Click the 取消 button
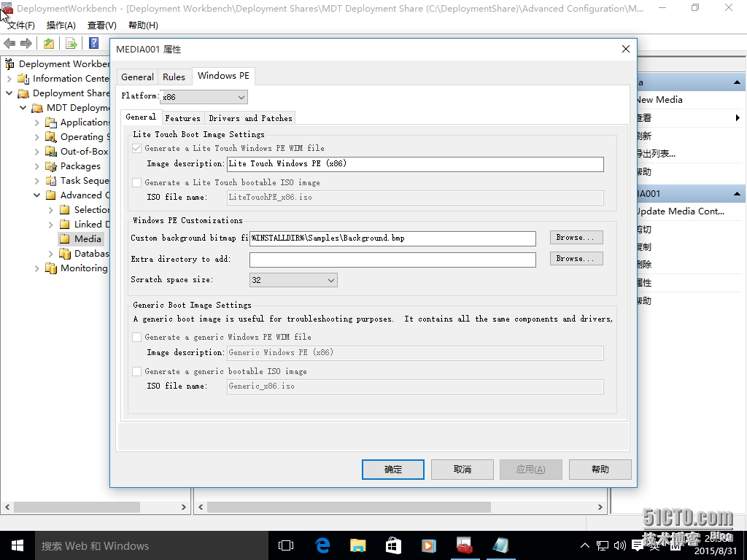The width and height of the screenshot is (747, 560). point(462,470)
